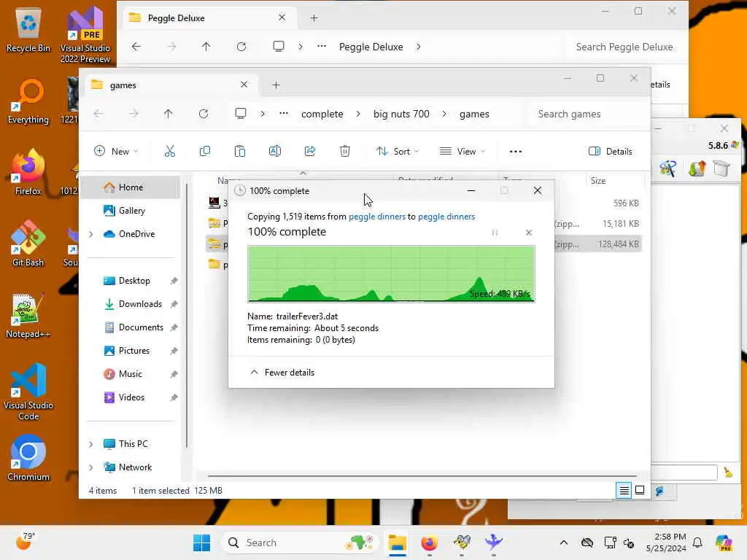Click the File Explorer taskbar icon

tap(397, 542)
